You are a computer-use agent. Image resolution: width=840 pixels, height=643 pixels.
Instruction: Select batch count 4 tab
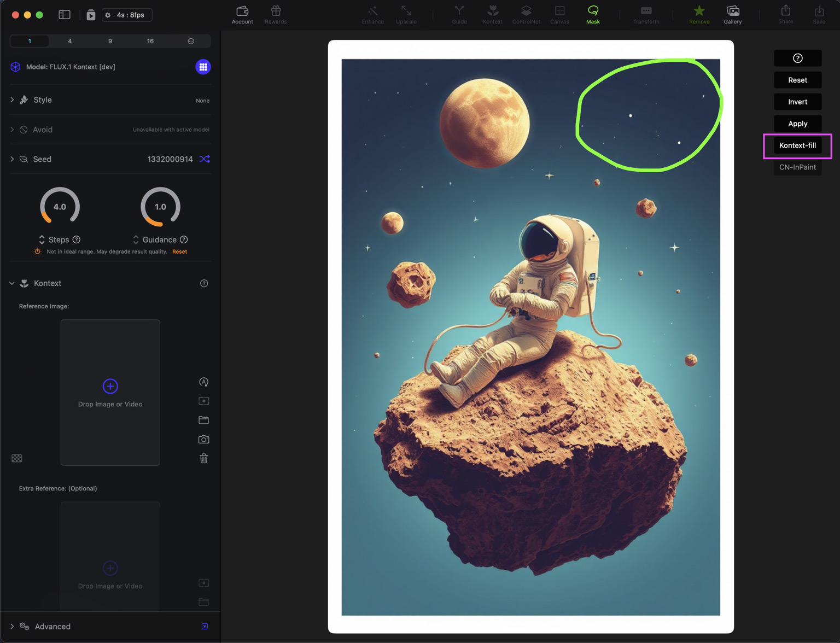point(69,41)
